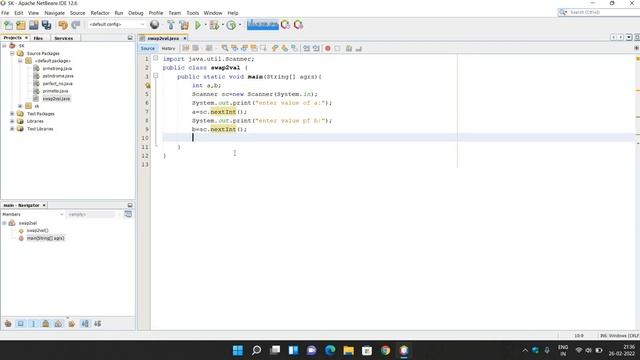Toggle Highlight Search in editor toolbar
640x360 pixels.
pyautogui.click(x=254, y=49)
